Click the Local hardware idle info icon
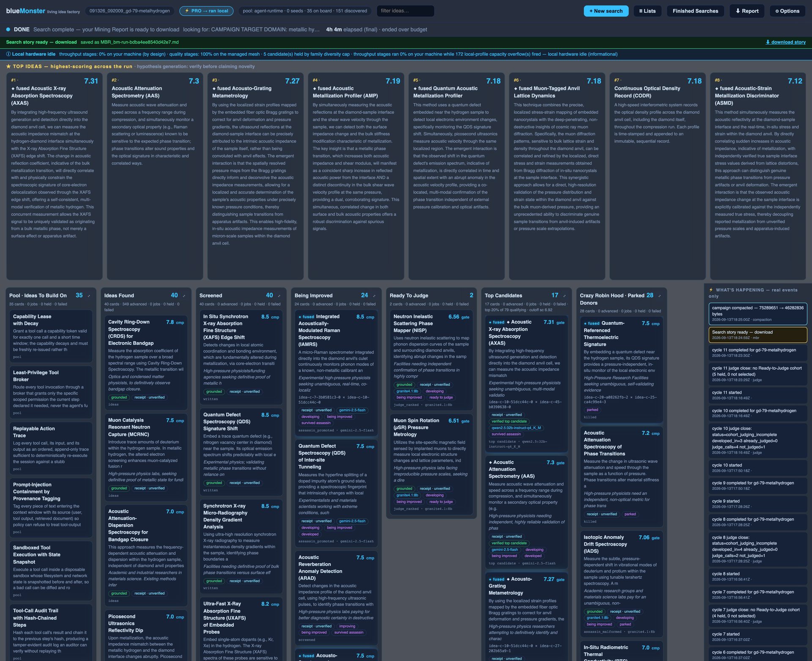812x661 pixels. 8,54
